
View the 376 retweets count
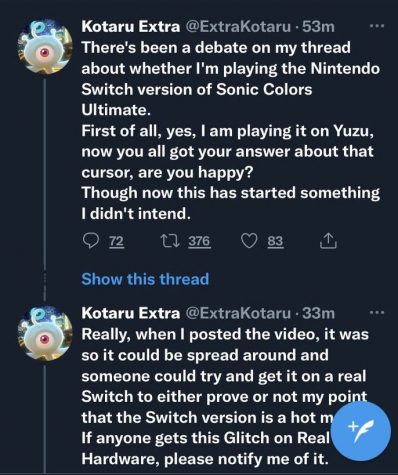[199, 241]
